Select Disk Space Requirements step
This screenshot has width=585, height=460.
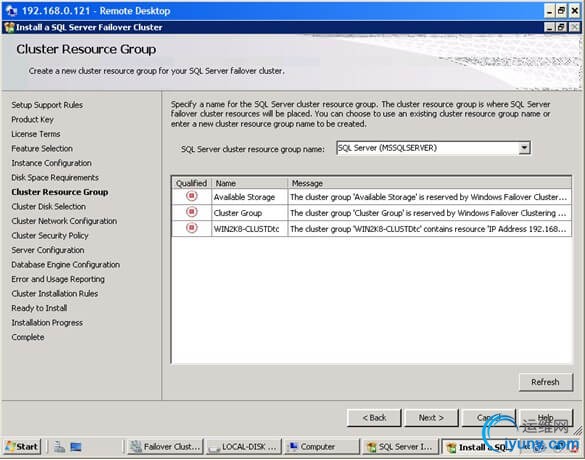(55, 178)
